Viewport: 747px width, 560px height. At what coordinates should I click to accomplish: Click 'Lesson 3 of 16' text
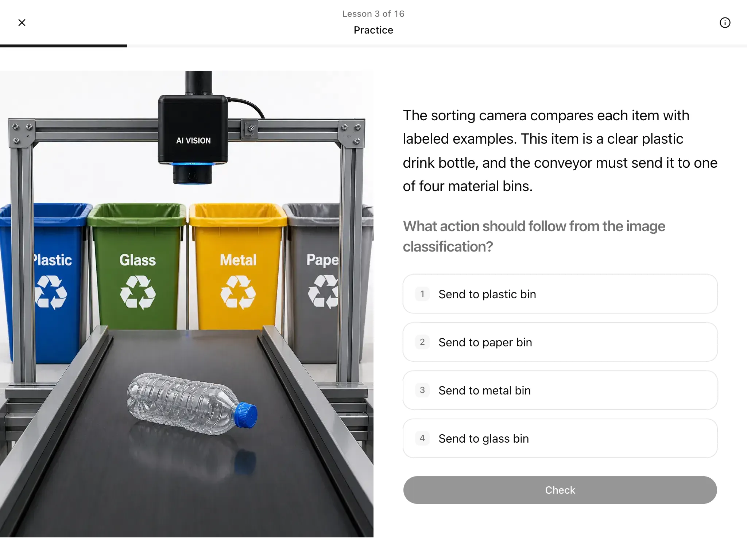[373, 14]
